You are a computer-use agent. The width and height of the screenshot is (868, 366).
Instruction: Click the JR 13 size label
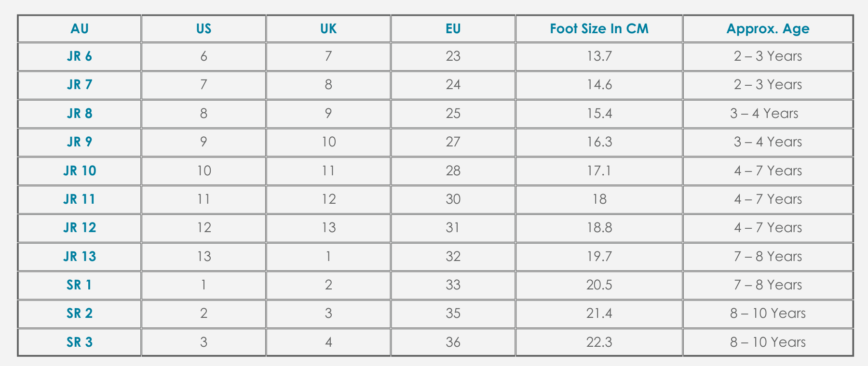[x=80, y=257]
